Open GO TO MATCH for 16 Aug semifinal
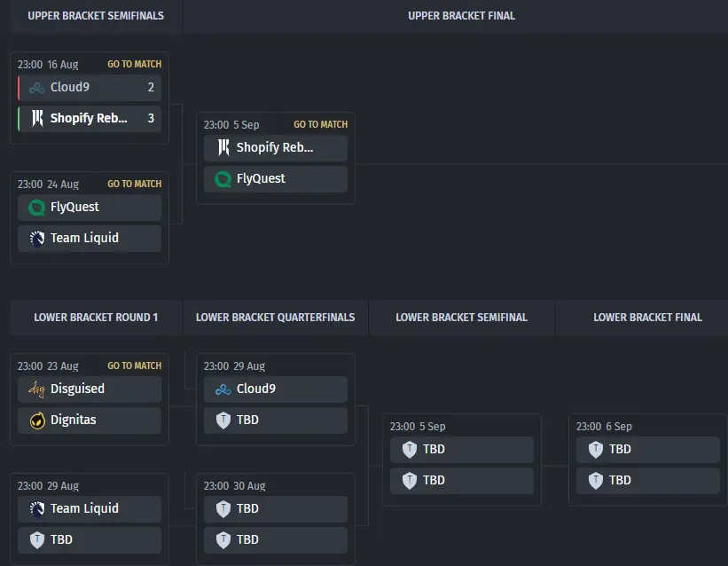Screen dimensions: 728x566 [x=135, y=64]
